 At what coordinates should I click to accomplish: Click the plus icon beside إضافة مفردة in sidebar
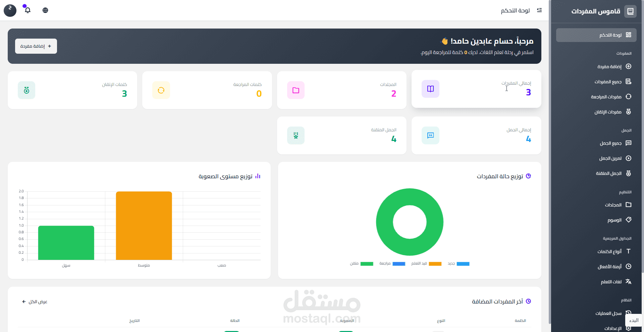pos(629,66)
